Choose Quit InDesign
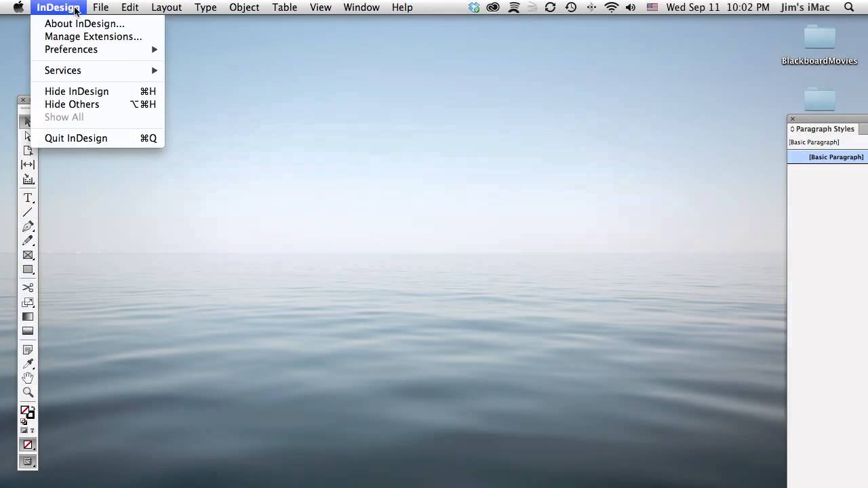 tap(98, 138)
